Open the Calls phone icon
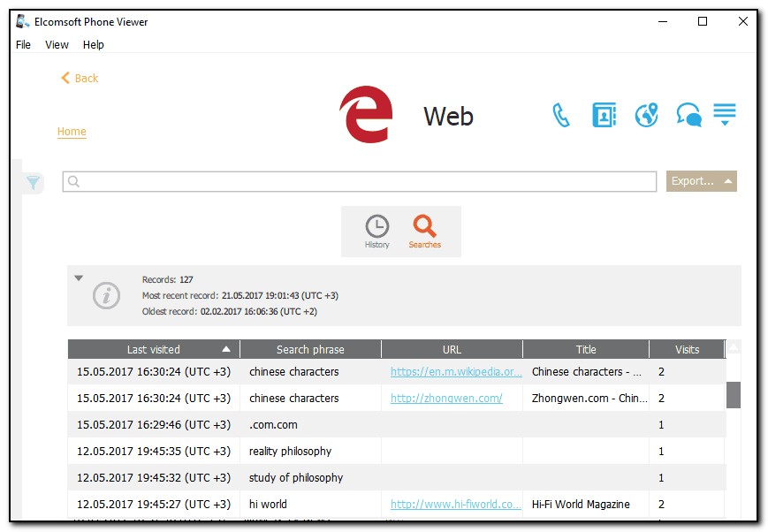The height and width of the screenshot is (532, 768). pyautogui.click(x=561, y=116)
